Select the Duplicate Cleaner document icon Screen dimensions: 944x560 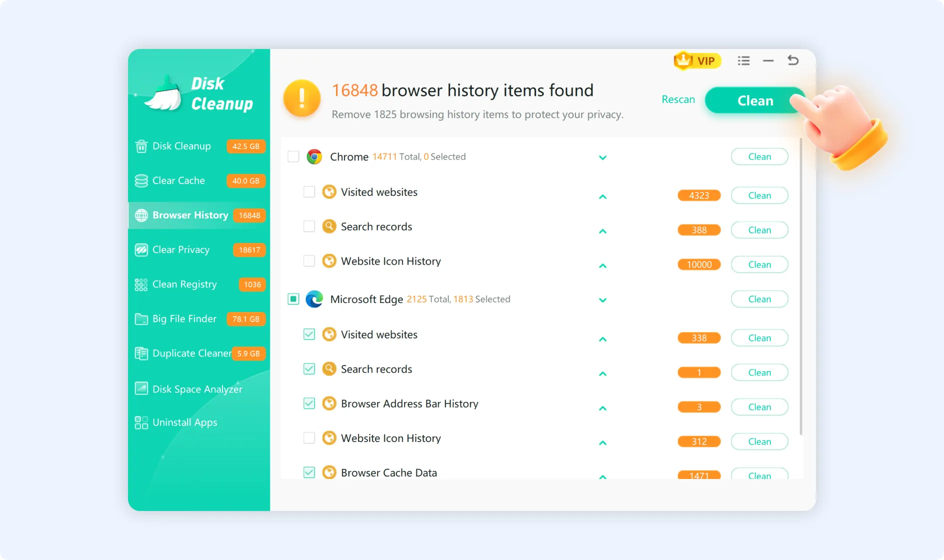coord(140,353)
